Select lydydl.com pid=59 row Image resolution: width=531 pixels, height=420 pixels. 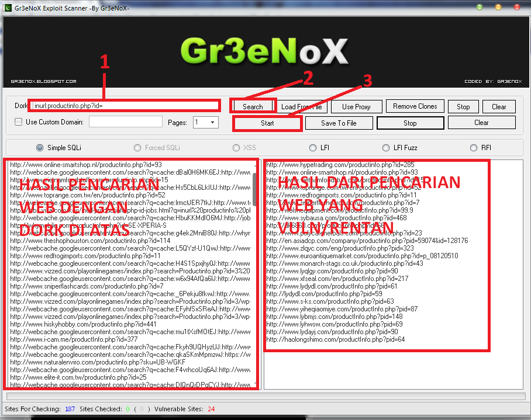324,294
